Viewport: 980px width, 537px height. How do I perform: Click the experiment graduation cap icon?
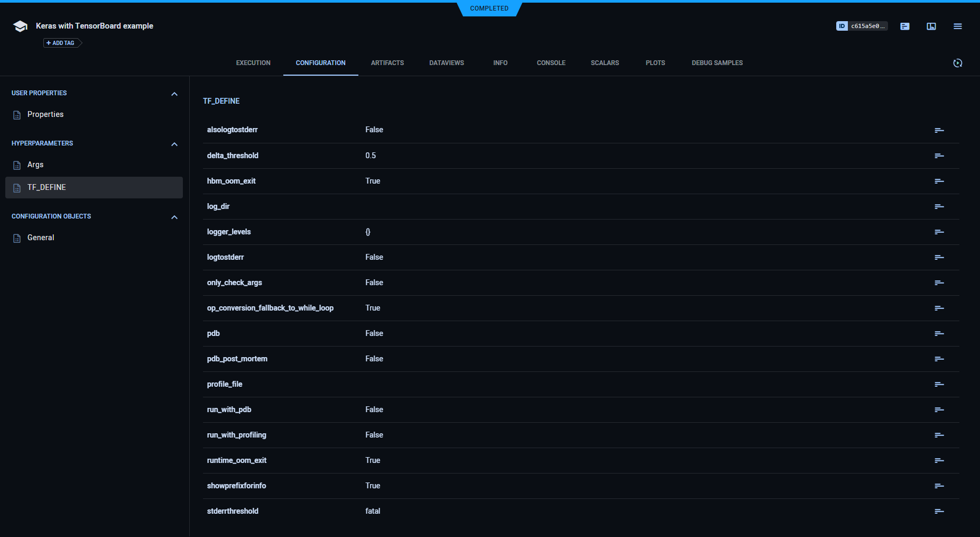click(20, 26)
